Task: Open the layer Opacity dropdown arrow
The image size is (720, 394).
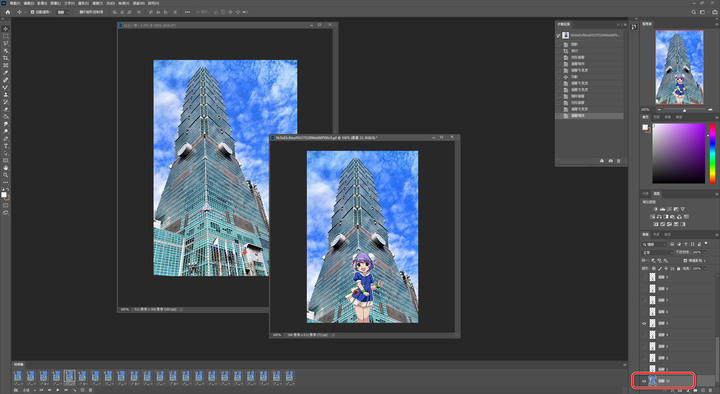Action: (x=705, y=252)
